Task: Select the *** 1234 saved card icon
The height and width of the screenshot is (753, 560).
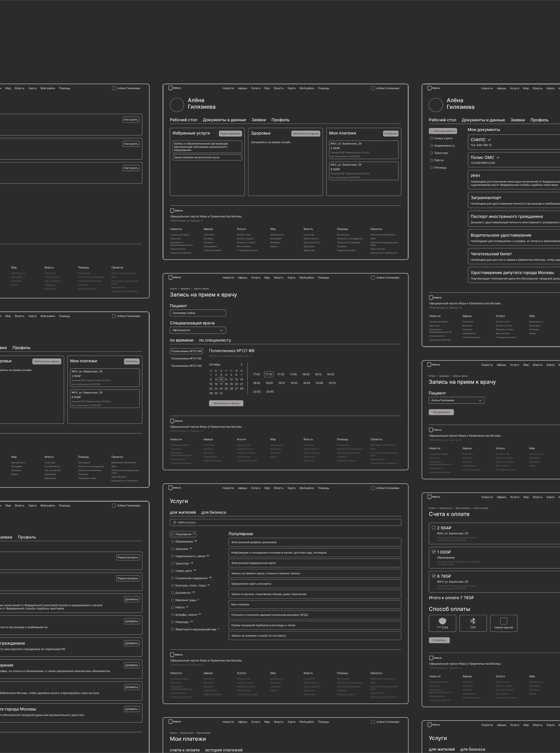Action: tap(442, 621)
